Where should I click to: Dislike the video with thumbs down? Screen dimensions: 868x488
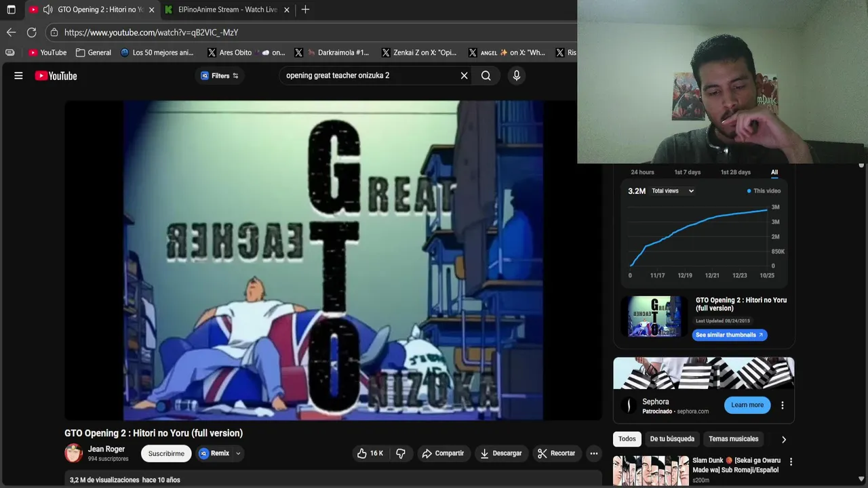[401, 453]
